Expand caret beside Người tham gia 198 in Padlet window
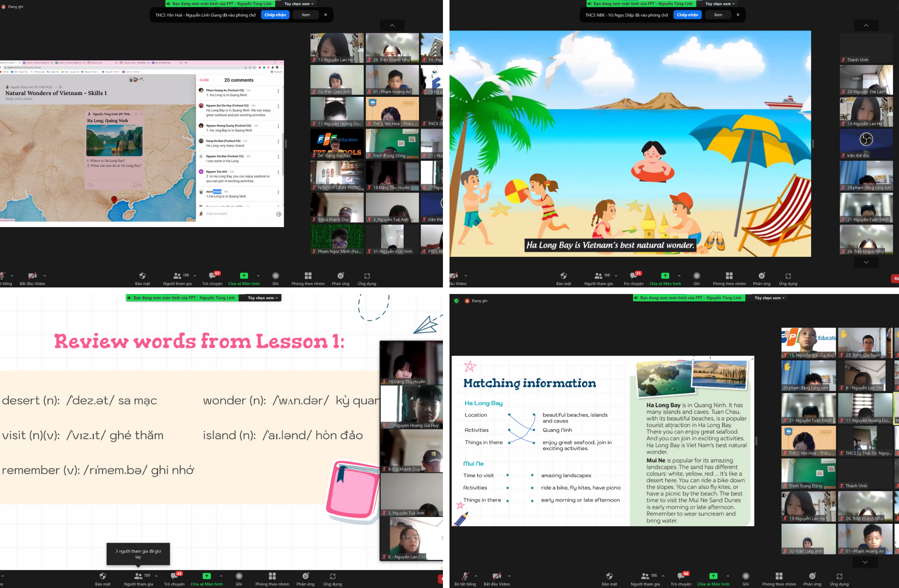This screenshot has width=899, height=588. (195, 275)
